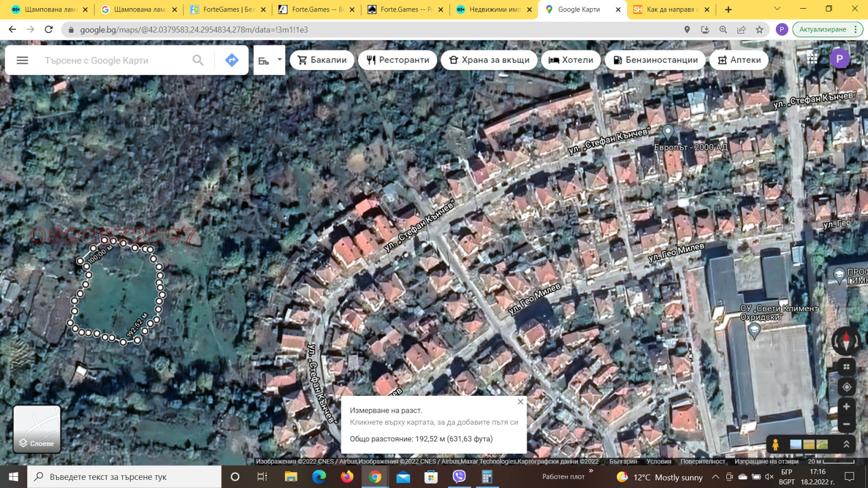Click the Актуализиране browser update button
The height and width of the screenshot is (488, 868).
(827, 29)
